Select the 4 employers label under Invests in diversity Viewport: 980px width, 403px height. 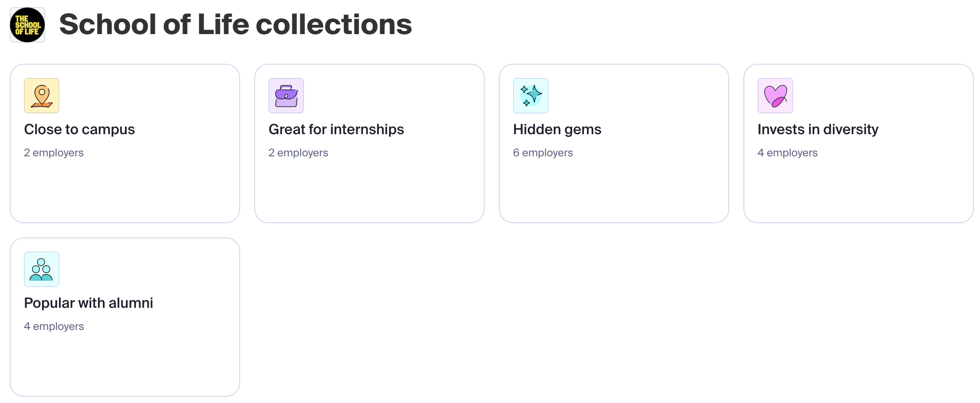pyautogui.click(x=787, y=153)
